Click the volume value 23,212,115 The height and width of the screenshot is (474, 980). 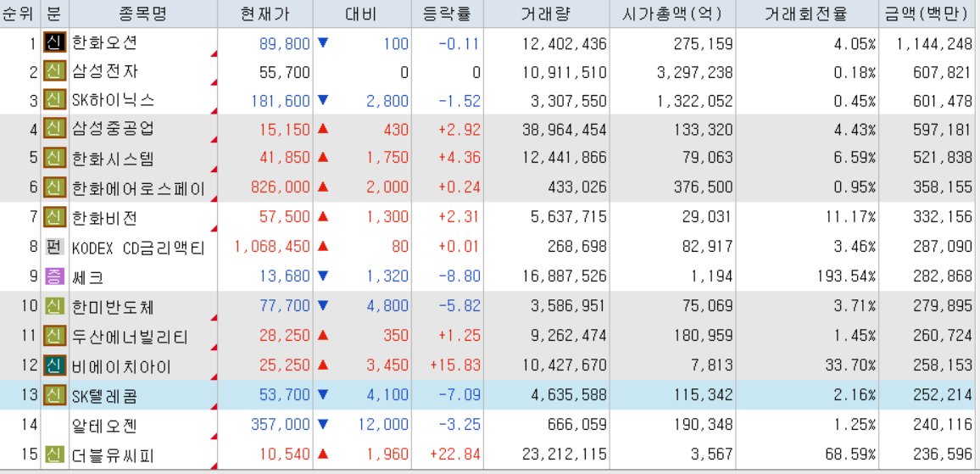coord(565,455)
